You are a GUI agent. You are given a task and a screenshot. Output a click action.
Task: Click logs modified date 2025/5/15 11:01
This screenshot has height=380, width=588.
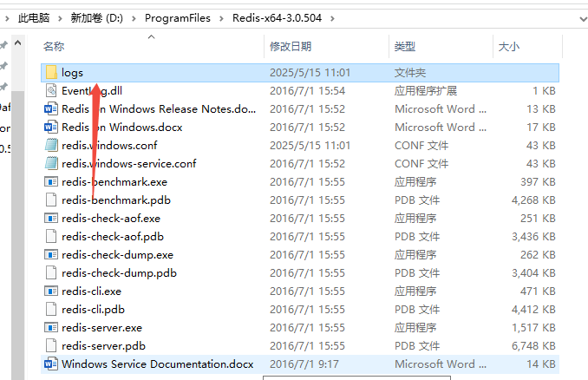(x=310, y=72)
